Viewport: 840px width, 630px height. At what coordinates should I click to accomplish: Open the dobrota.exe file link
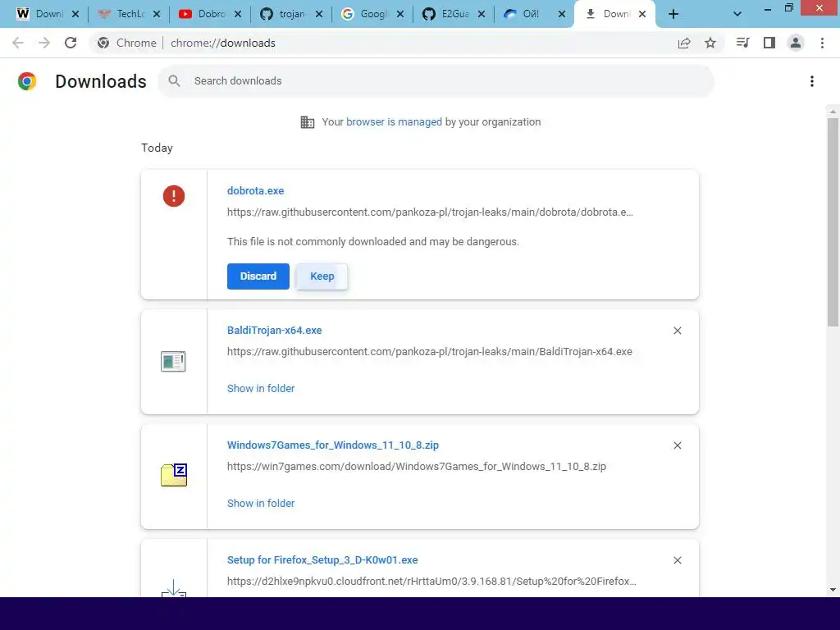click(x=256, y=190)
